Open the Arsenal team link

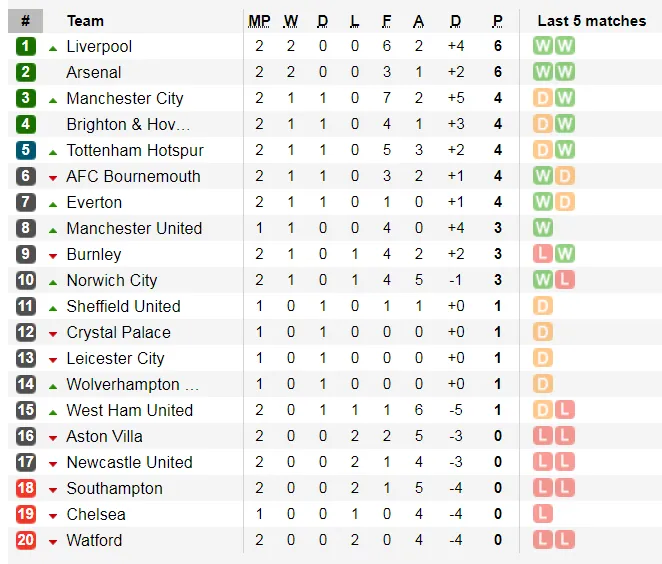point(93,72)
